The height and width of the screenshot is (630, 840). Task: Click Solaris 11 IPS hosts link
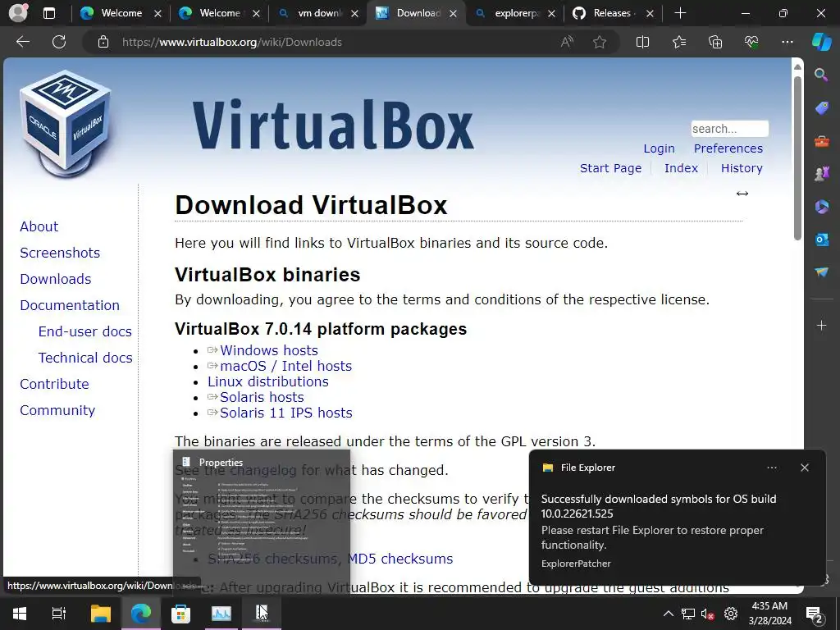[286, 413]
